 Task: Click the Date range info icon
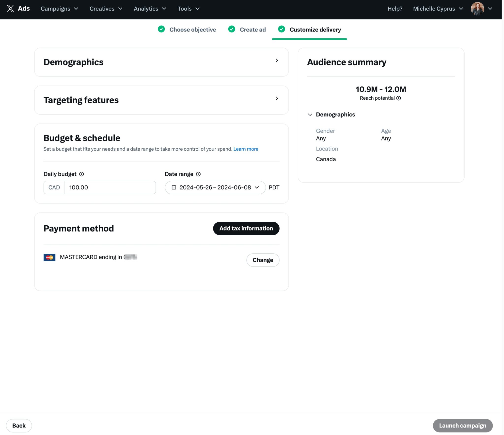198,174
